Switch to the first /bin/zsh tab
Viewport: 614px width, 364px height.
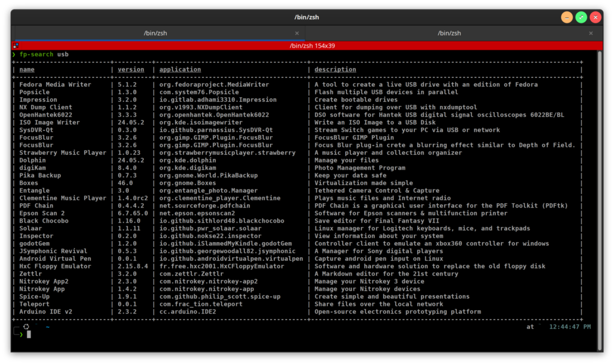tap(155, 34)
